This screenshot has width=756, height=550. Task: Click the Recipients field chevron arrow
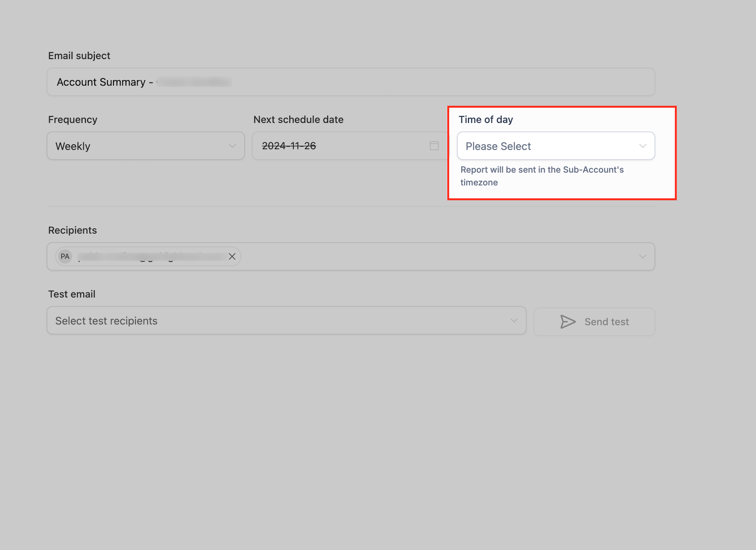tap(643, 256)
